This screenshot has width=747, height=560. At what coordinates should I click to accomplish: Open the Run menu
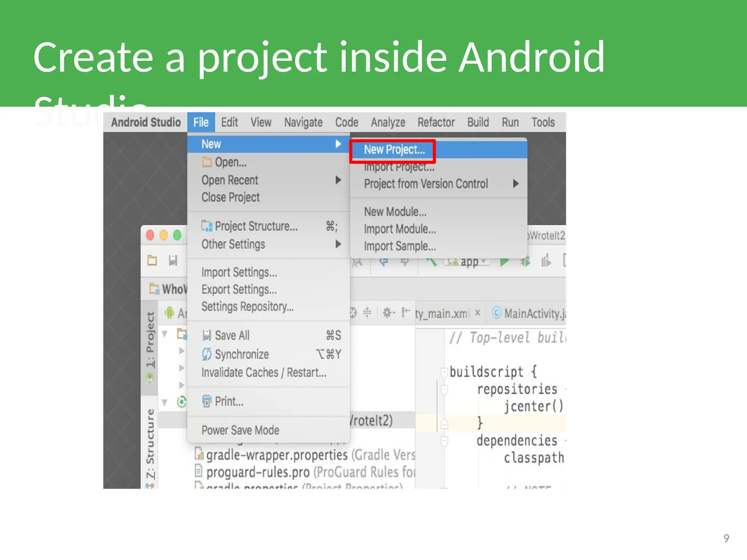510,122
